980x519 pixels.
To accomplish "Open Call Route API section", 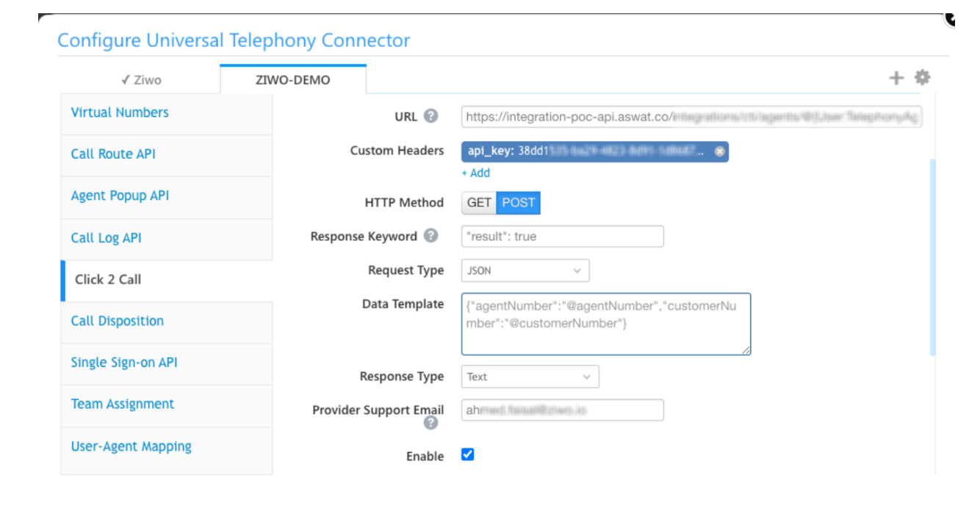I will pyautogui.click(x=167, y=155).
